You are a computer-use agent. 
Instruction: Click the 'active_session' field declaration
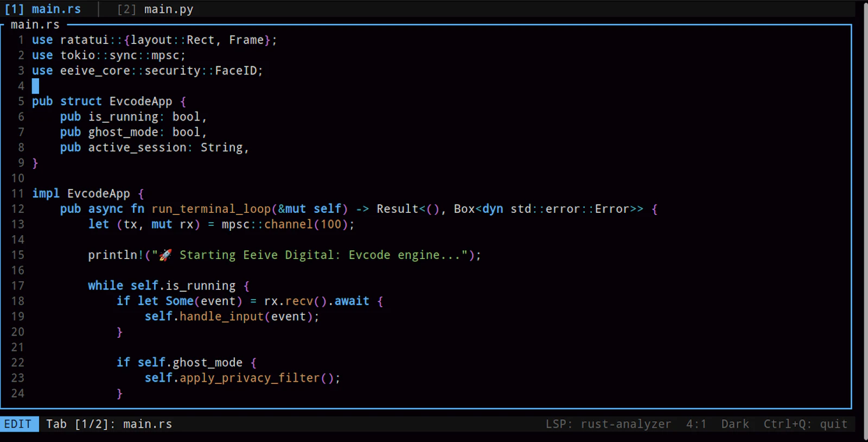click(x=137, y=148)
